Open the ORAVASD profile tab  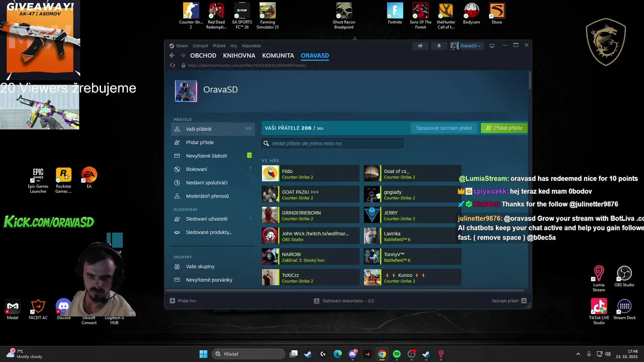[315, 56]
